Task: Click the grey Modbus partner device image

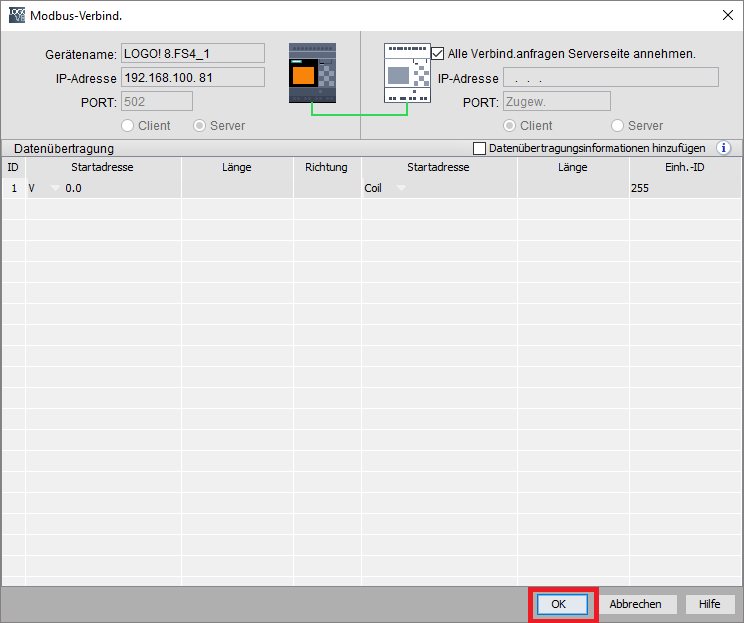Action: pyautogui.click(x=407, y=73)
